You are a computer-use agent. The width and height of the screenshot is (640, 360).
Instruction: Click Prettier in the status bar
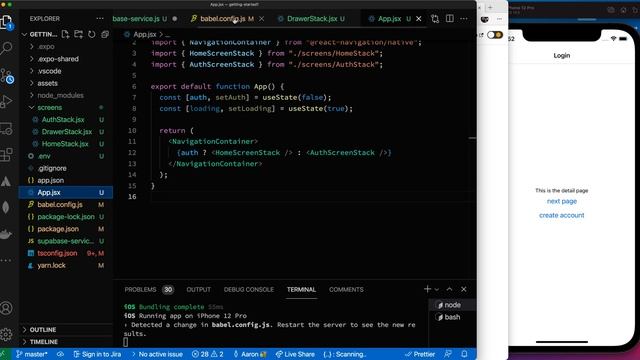(x=420, y=354)
